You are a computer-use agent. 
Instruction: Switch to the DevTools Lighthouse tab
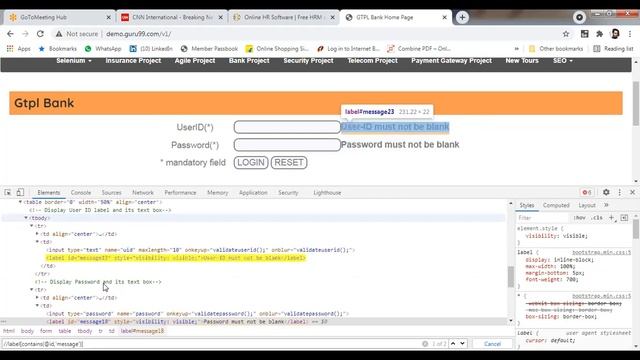(x=327, y=193)
